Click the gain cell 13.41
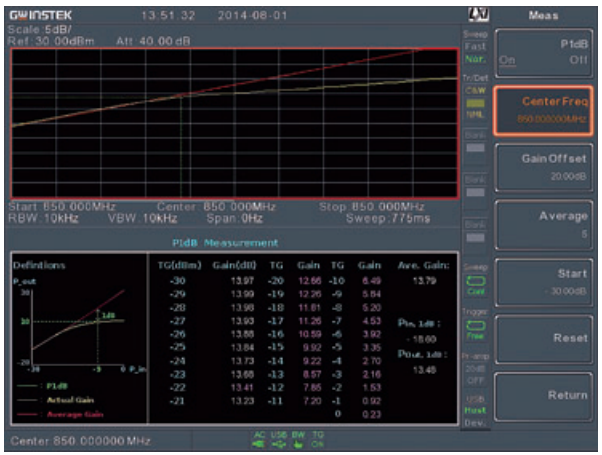This screenshot has height=455, width=602. click(x=242, y=388)
